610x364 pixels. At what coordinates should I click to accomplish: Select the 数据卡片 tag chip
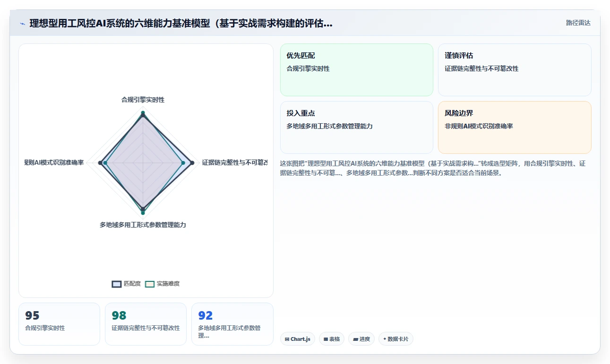pos(396,339)
